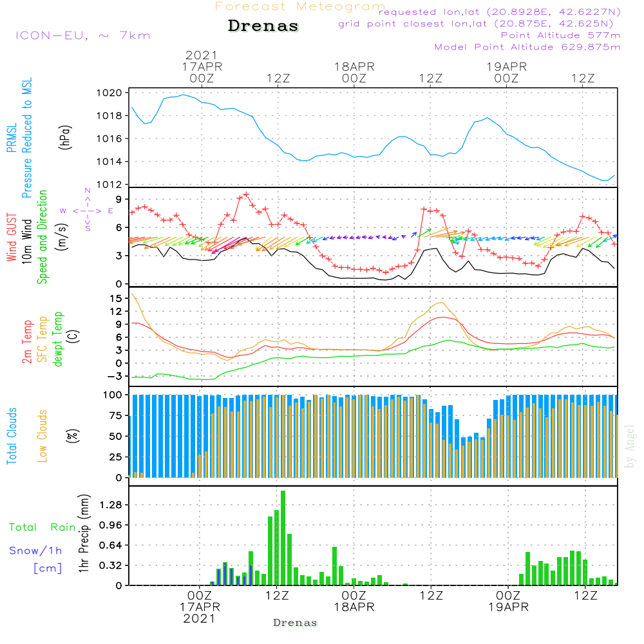The image size is (644, 644).
Task: Click the 2m Temp red legend label
Action: 26,342
